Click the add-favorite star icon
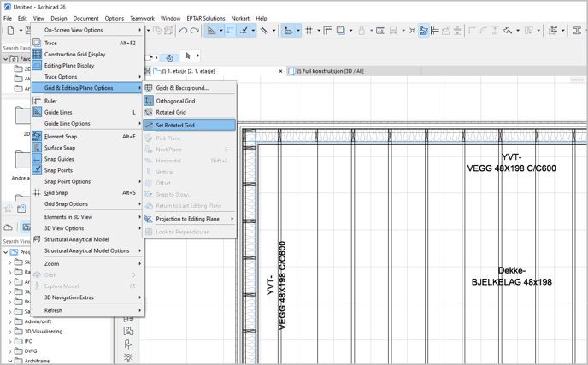This screenshot has height=365, width=588. 9,209
